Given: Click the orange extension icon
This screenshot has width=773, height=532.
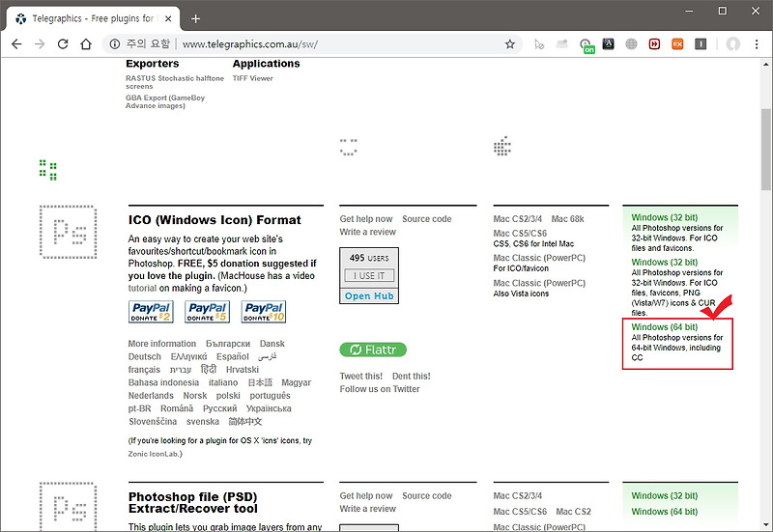Looking at the screenshot, I should [x=677, y=43].
